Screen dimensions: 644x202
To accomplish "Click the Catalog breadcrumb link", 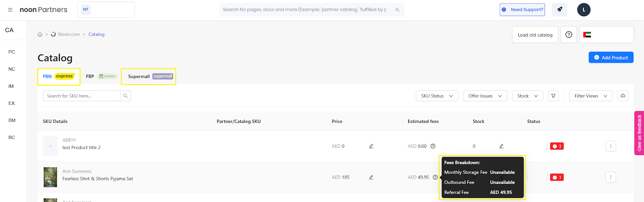I will pos(96,35).
